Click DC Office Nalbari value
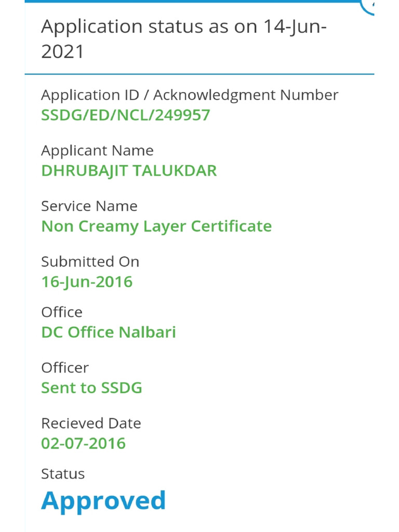The image size is (399, 532). pyautogui.click(x=109, y=332)
